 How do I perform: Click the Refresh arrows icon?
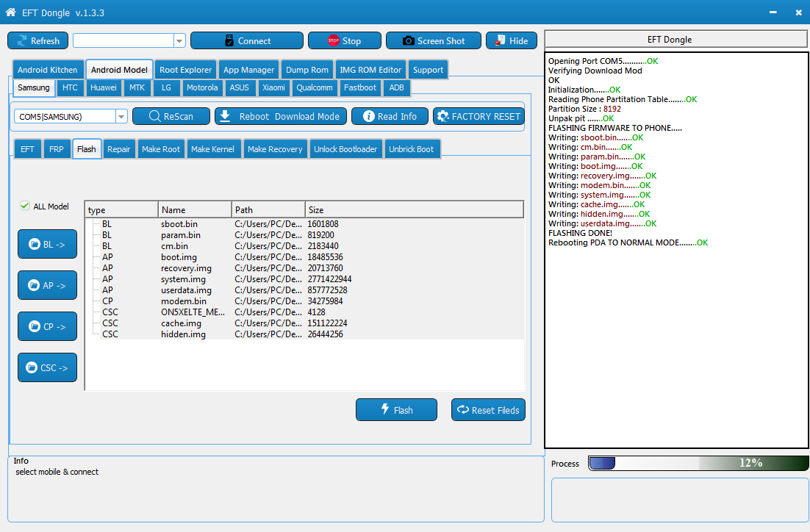pyautogui.click(x=22, y=41)
